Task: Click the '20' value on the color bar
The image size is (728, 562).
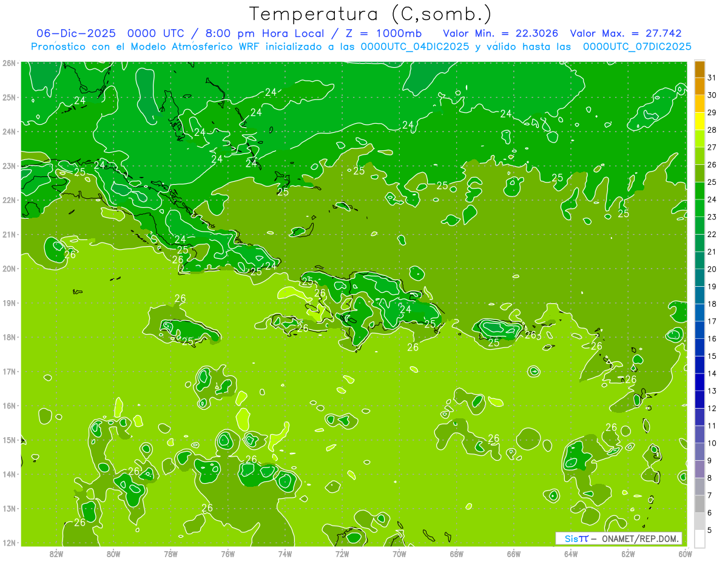Action: click(x=712, y=269)
